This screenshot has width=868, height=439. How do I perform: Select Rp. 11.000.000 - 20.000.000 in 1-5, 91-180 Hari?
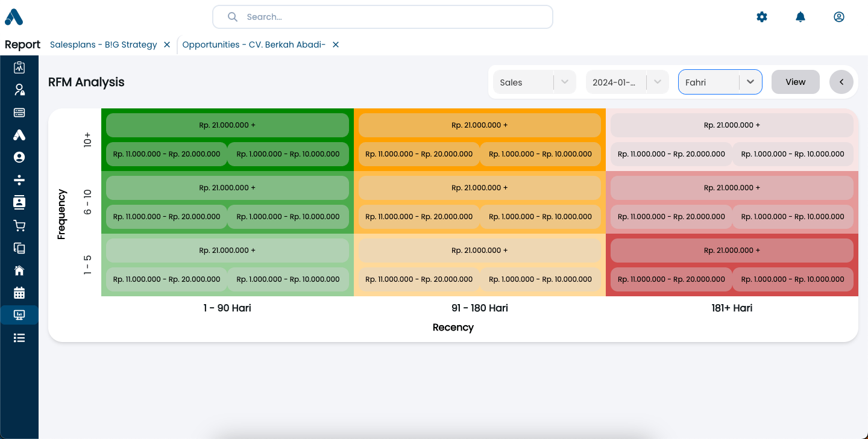(419, 279)
